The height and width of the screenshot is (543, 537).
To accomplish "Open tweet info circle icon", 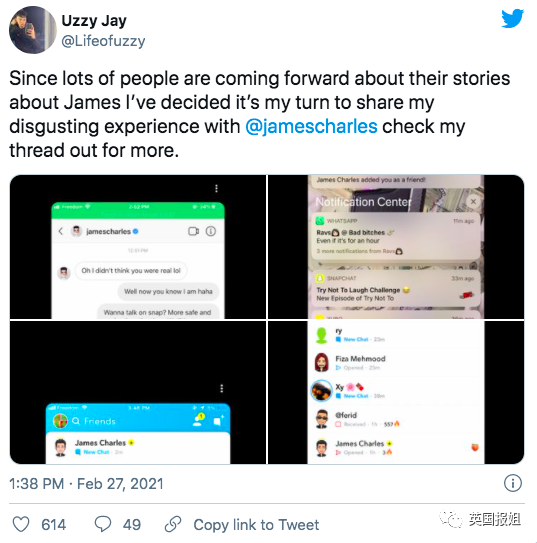I will click(x=512, y=483).
